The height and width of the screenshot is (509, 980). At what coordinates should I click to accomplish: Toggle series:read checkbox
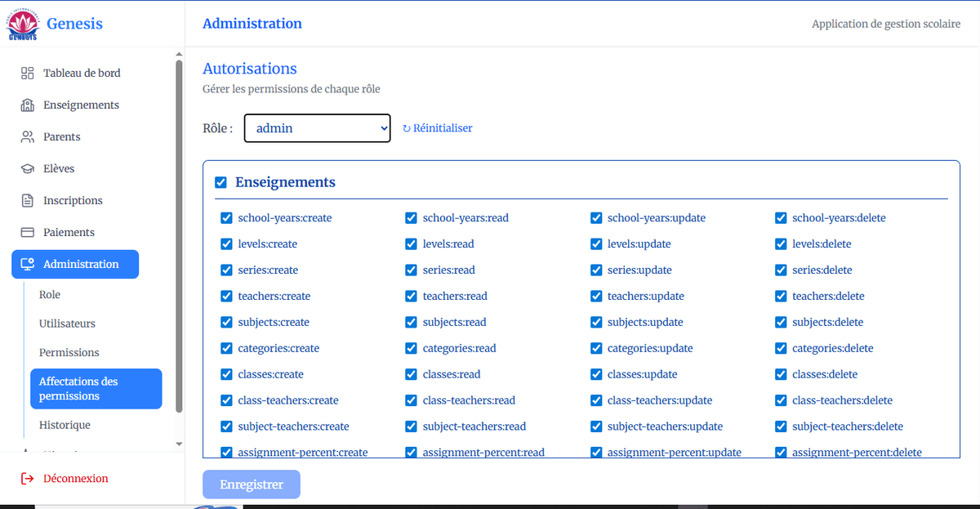coord(411,270)
